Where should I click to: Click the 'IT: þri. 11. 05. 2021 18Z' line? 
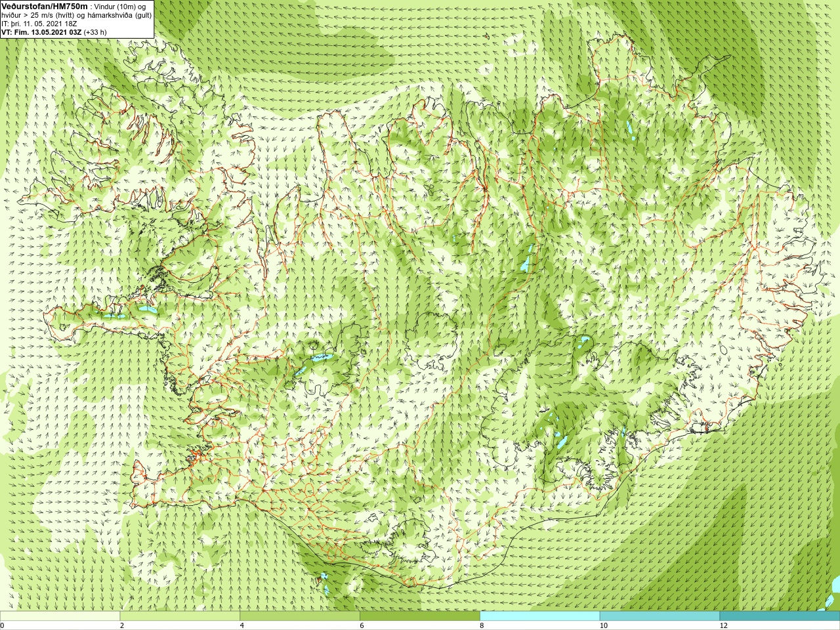[39, 24]
